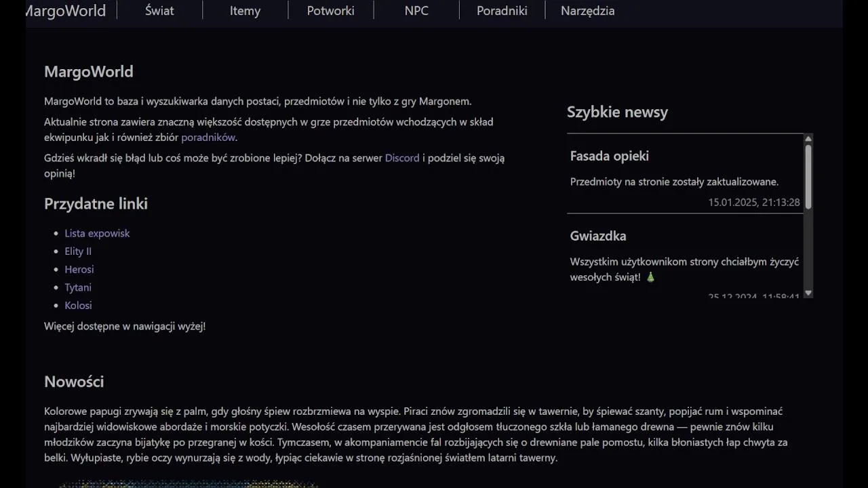The image size is (868, 488).
Task: Click the Szybkie newsy heading
Action: 617,112
